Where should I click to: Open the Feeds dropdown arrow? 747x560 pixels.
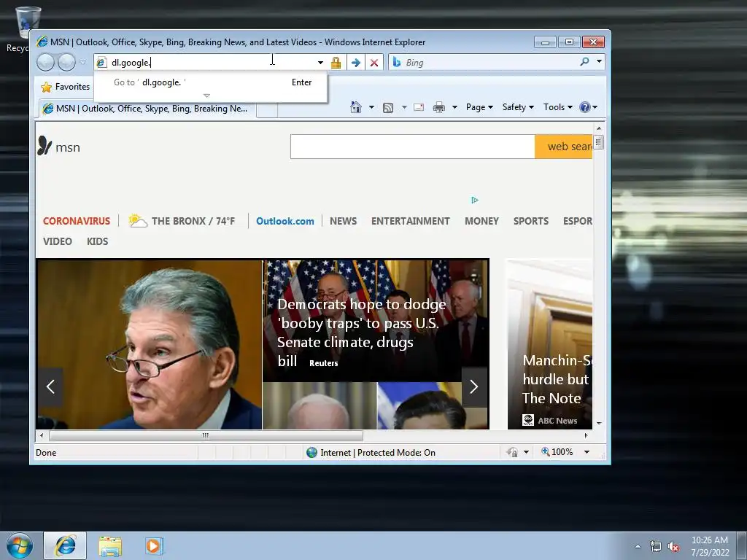point(404,107)
